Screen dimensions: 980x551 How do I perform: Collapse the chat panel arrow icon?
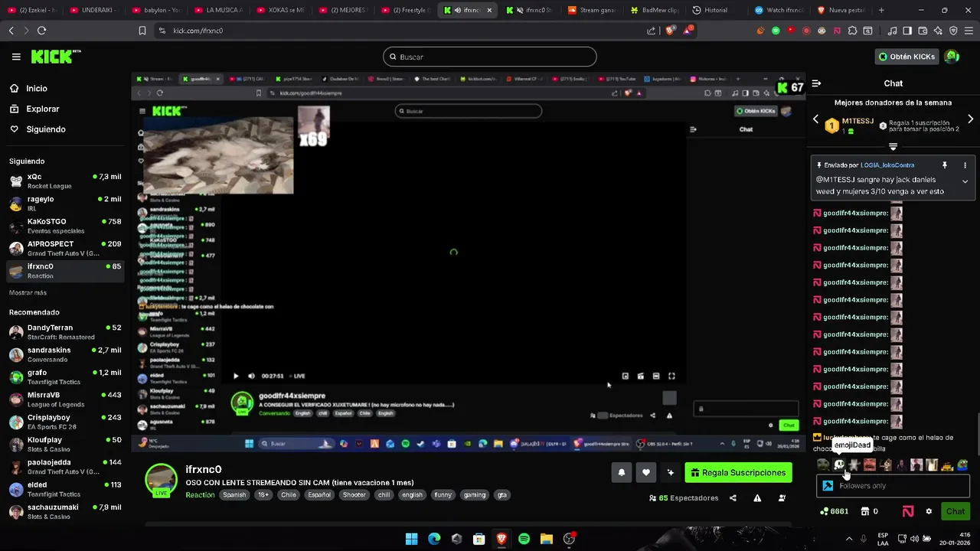coord(816,83)
